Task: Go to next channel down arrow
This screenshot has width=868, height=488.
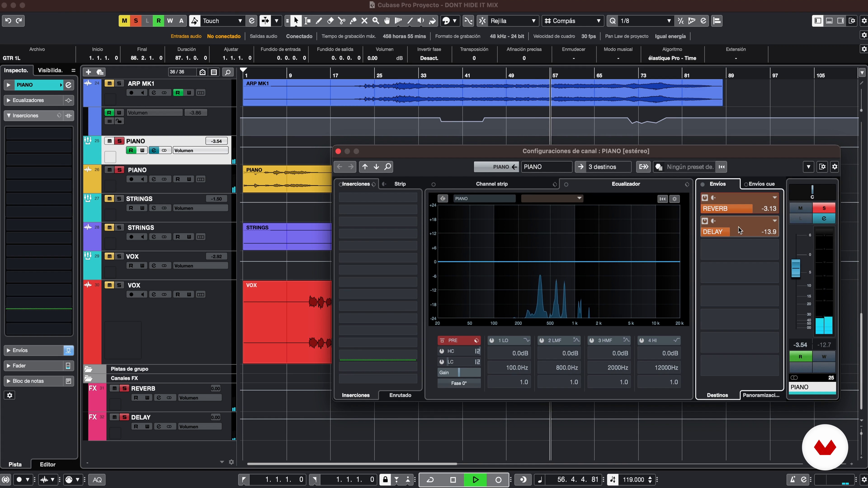Action: tap(376, 167)
